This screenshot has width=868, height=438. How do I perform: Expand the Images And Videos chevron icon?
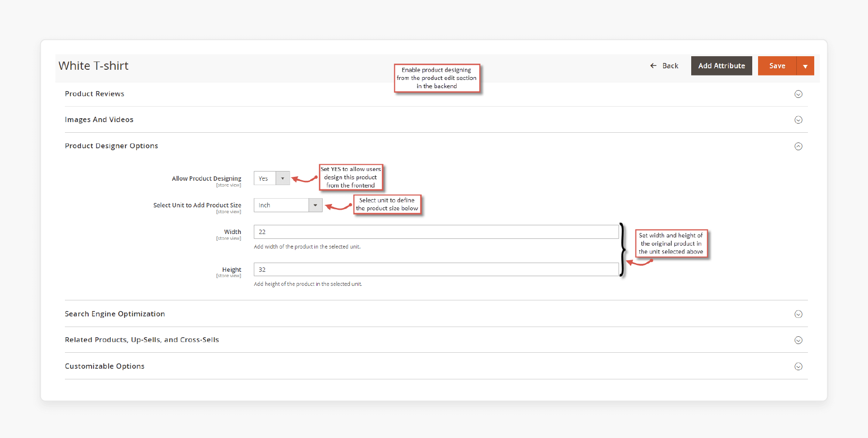(798, 120)
